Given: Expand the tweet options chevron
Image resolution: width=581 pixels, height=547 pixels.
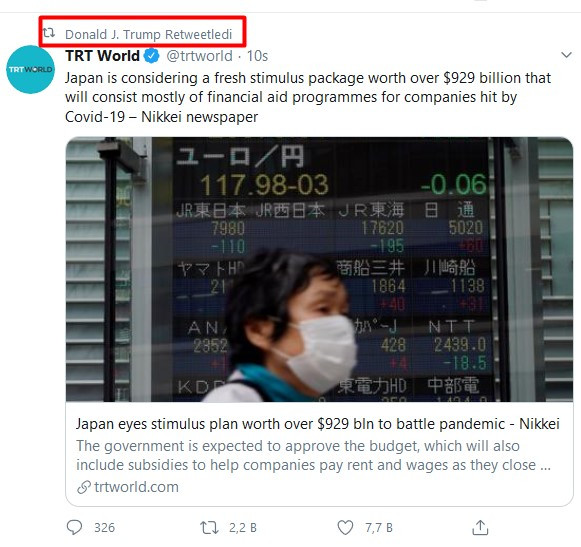Looking at the screenshot, I should [566, 56].
